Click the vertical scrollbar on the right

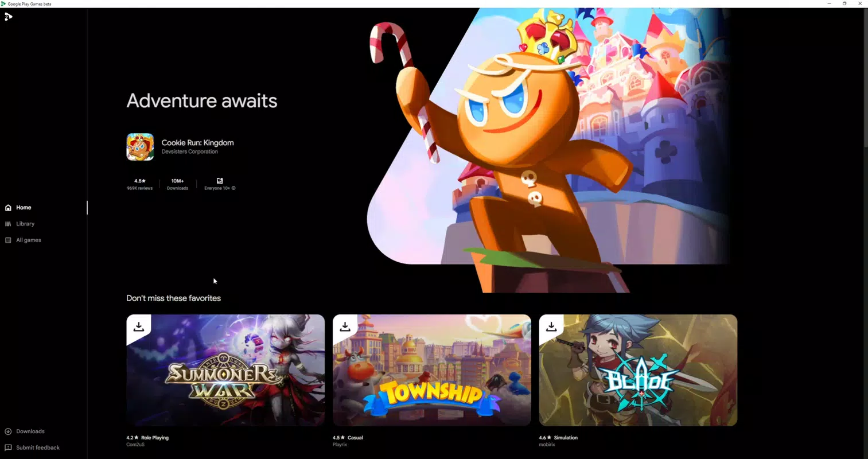click(x=865, y=77)
